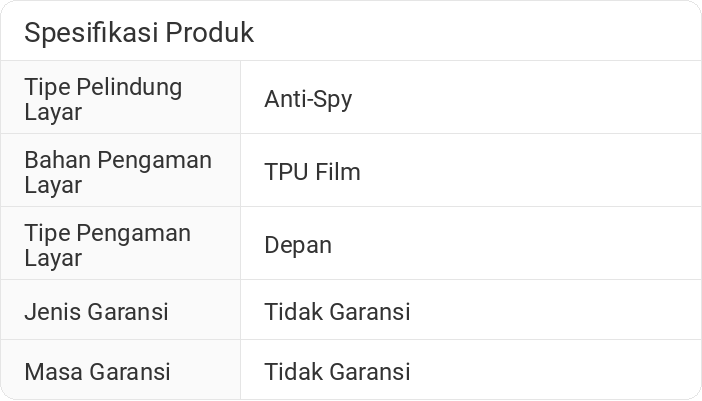Select the Masa Garansi label
702x401 pixels.
[x=97, y=372]
